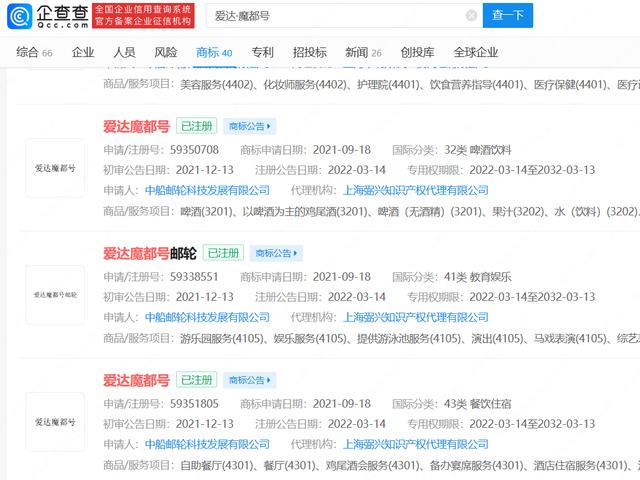Click the 查一下 search button
Viewport: 640px width, 480px height.
pos(507,16)
